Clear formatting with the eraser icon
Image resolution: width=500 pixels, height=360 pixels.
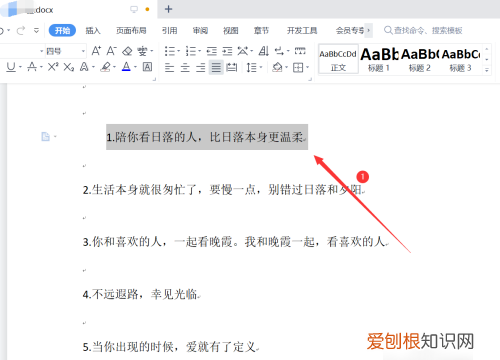pyautogui.click(x=127, y=51)
